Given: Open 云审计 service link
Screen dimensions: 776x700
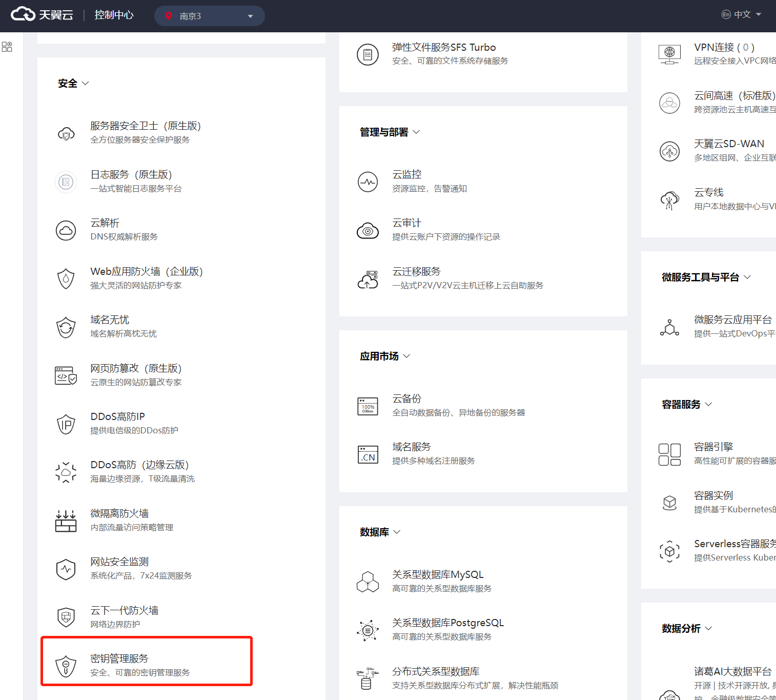Looking at the screenshot, I should [x=407, y=223].
